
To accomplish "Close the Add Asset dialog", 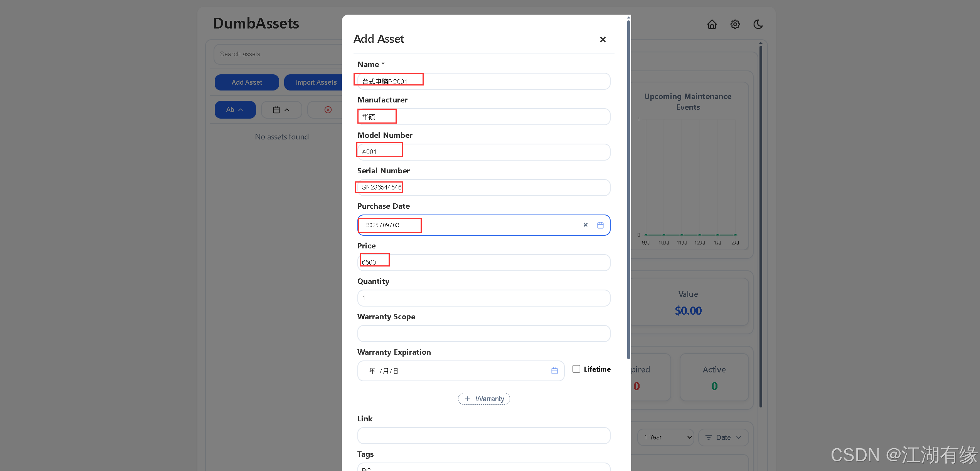I will (603, 39).
